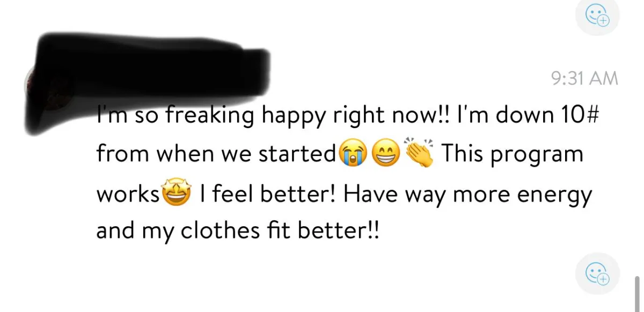
Task: Click the word 'works' in the message
Action: (128, 194)
